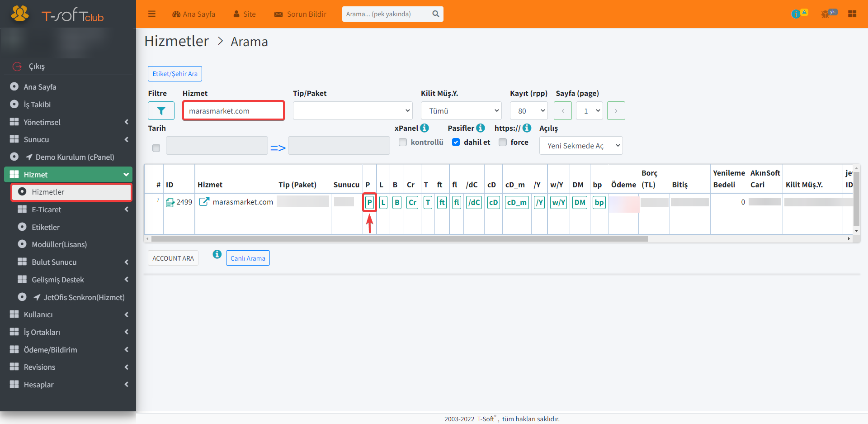This screenshot has width=868, height=424.
Task: Open Site in the top bar
Action: [x=245, y=14]
